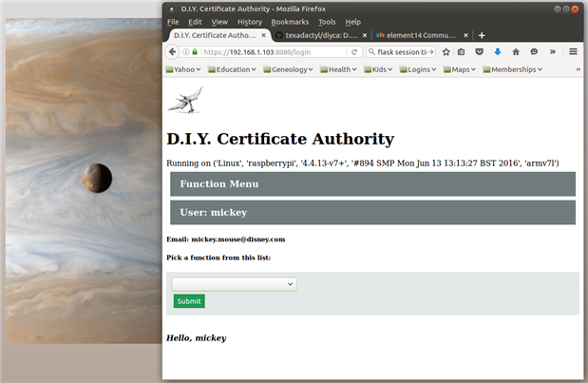Expand the Yahoo bookmarks folder

tap(183, 69)
